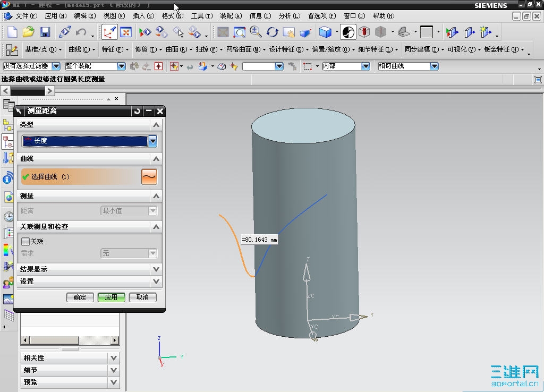Click the curve selection icon in dialog
The width and height of the screenshot is (544, 392).
[x=149, y=177]
